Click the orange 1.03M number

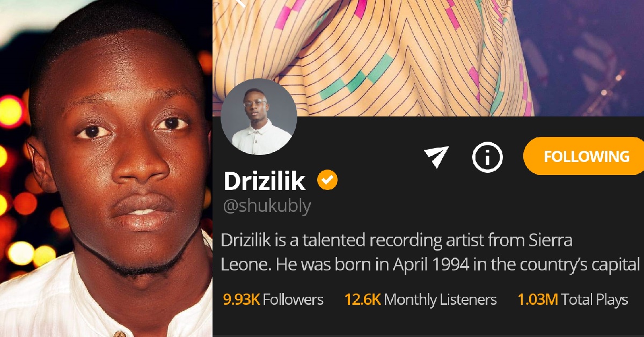(x=538, y=299)
